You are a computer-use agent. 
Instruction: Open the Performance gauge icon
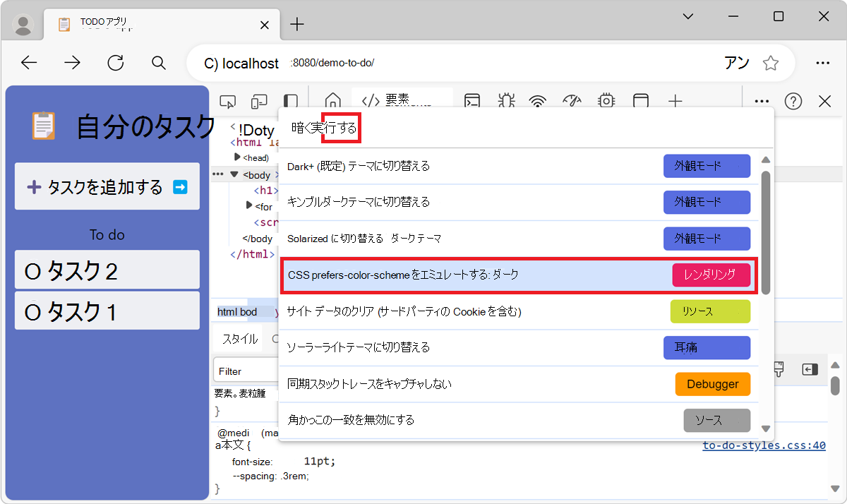572,101
